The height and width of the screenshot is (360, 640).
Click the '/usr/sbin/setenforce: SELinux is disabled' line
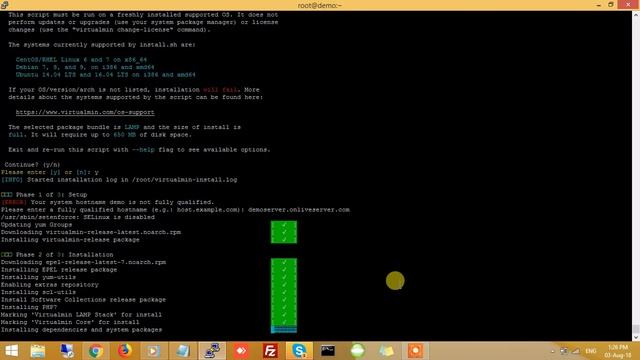coord(78,217)
